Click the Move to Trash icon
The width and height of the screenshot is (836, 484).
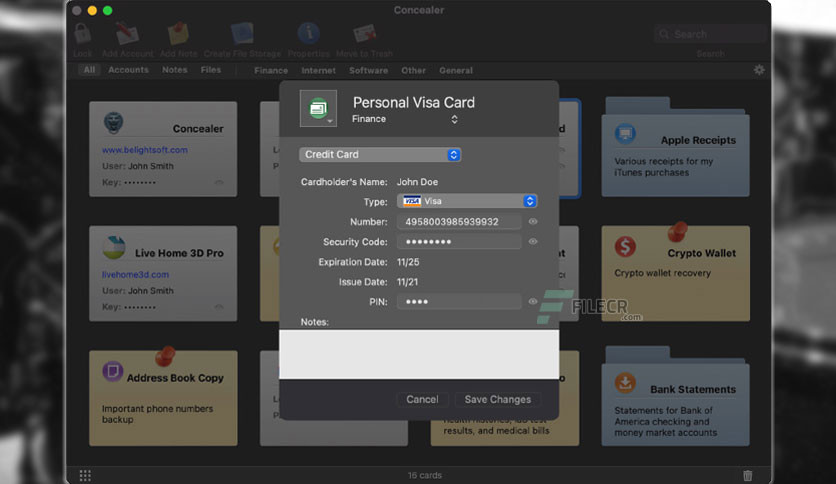click(365, 34)
